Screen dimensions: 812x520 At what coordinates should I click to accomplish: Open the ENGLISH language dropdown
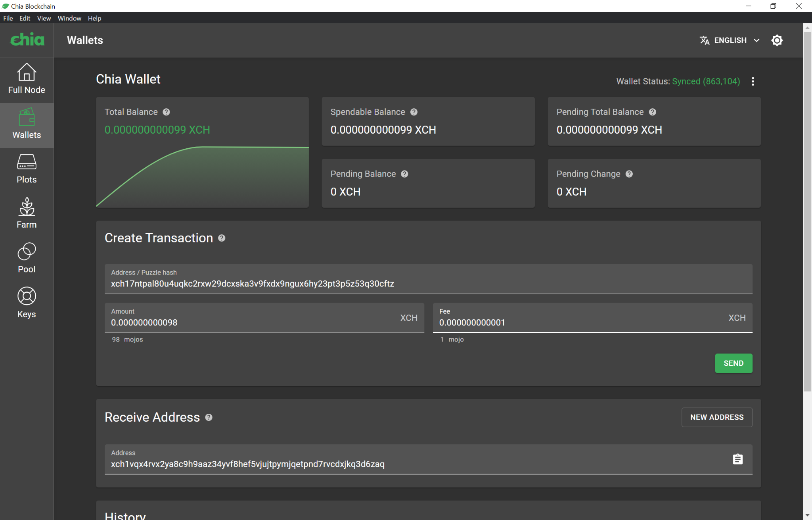click(730, 40)
